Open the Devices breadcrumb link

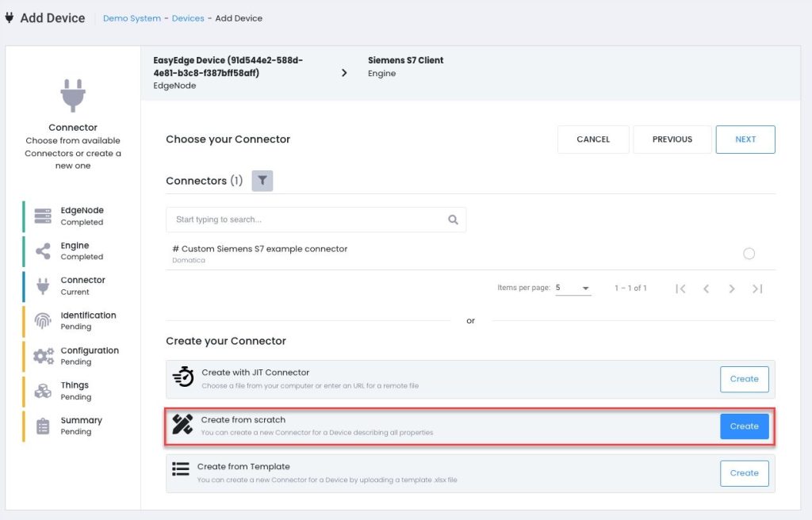188,18
